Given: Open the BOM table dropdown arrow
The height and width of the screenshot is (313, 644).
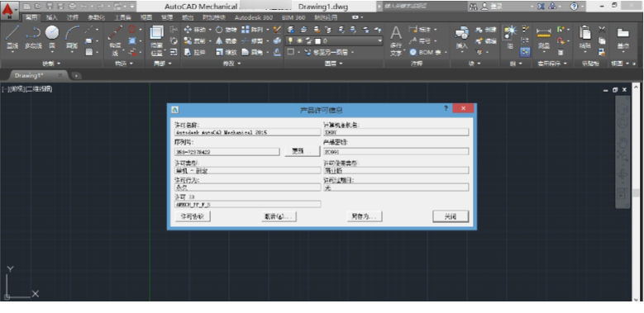Looking at the screenshot, I should tap(446, 53).
